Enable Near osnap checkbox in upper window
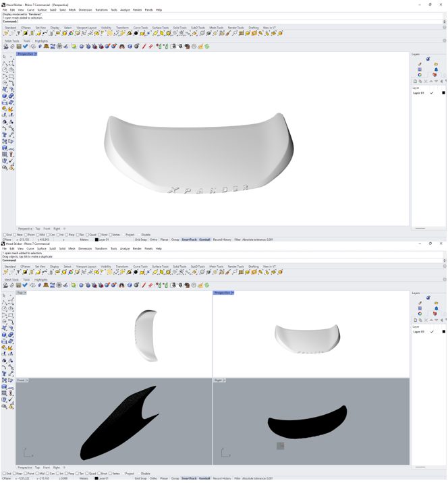This screenshot has height=483, width=448. 14,235
